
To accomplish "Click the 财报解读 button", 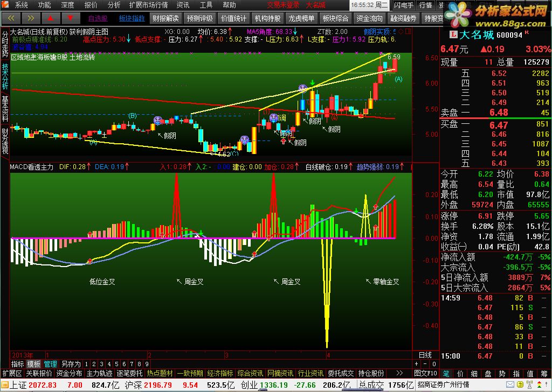I will (x=165, y=18).
